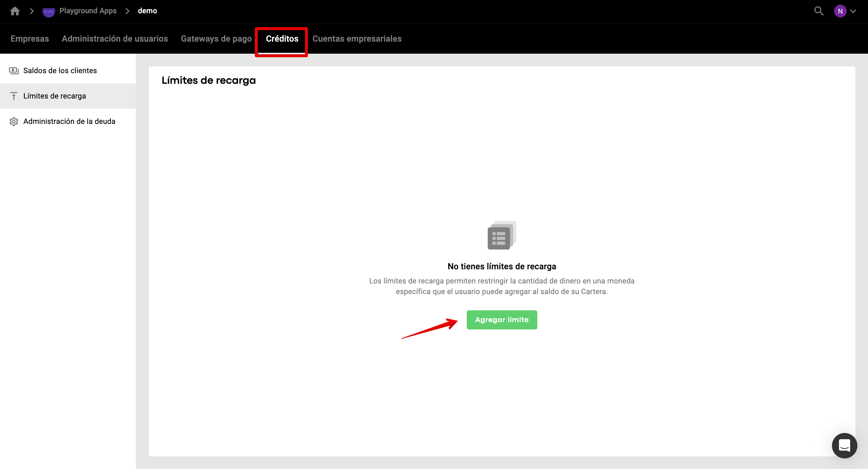This screenshot has height=469, width=868.
Task: Click the purple N user avatar
Action: [x=840, y=11]
